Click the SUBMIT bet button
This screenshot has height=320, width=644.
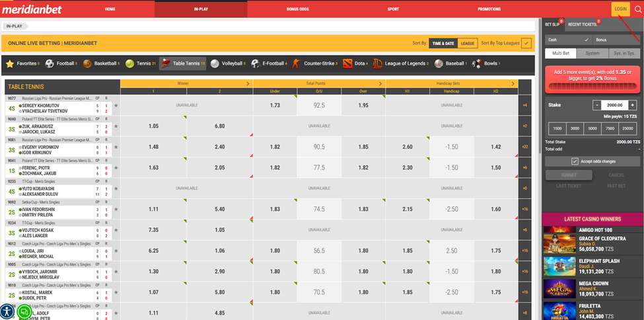(569, 175)
